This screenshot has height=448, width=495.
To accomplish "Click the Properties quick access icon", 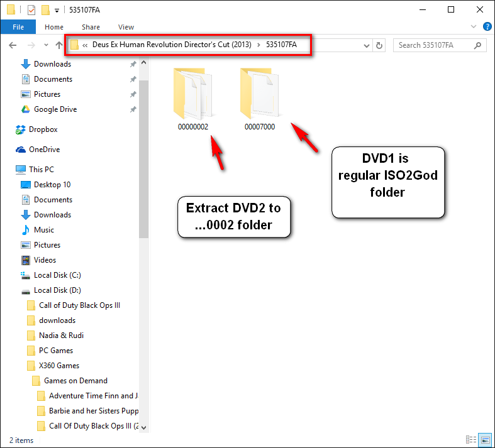I will (x=31, y=10).
